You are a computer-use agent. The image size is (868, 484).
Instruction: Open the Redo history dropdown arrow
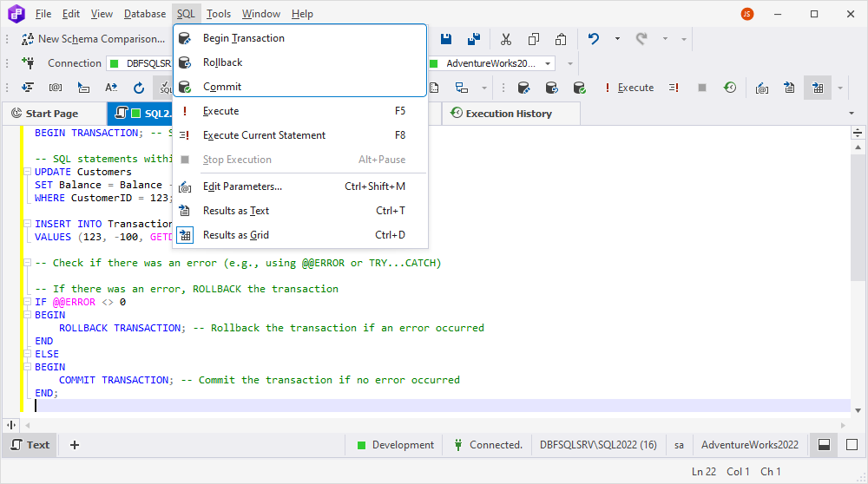pyautogui.click(x=665, y=39)
